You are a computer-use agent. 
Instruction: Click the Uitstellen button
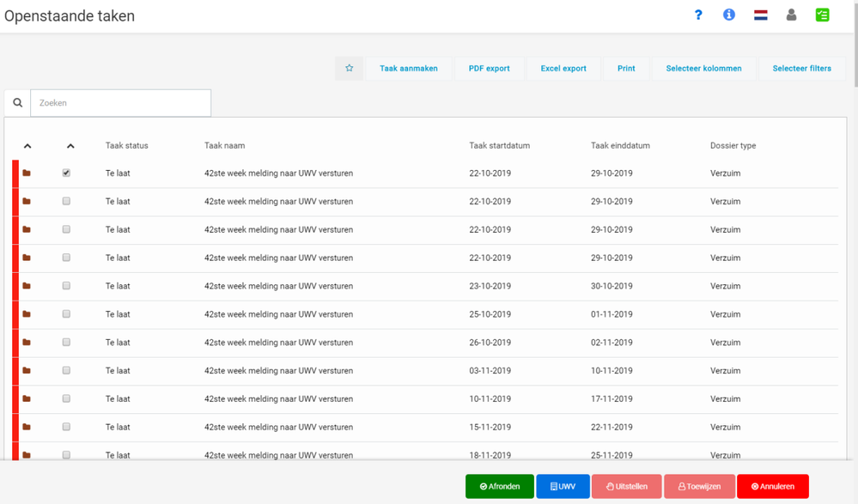tap(626, 486)
